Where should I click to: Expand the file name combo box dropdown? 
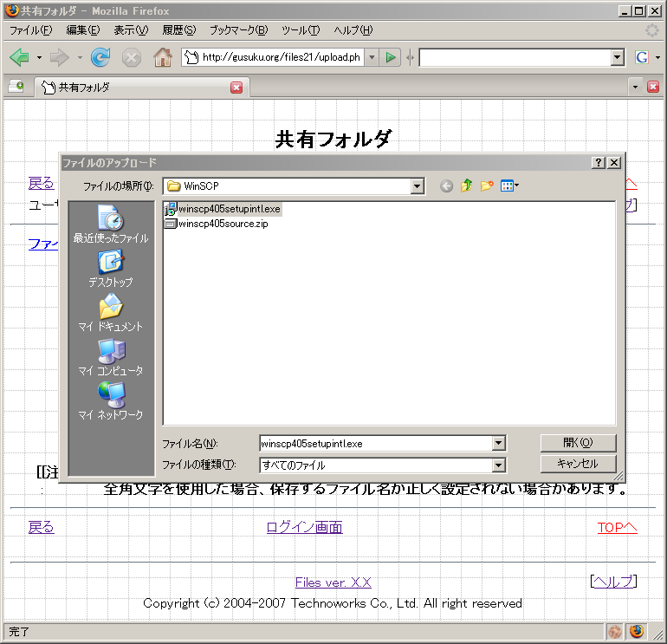pyautogui.click(x=498, y=443)
